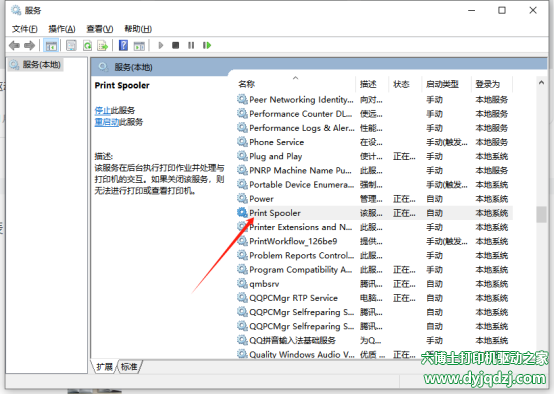Select Portable Device Enumera... service
Viewport: 554px width, 395px height.
301,184
